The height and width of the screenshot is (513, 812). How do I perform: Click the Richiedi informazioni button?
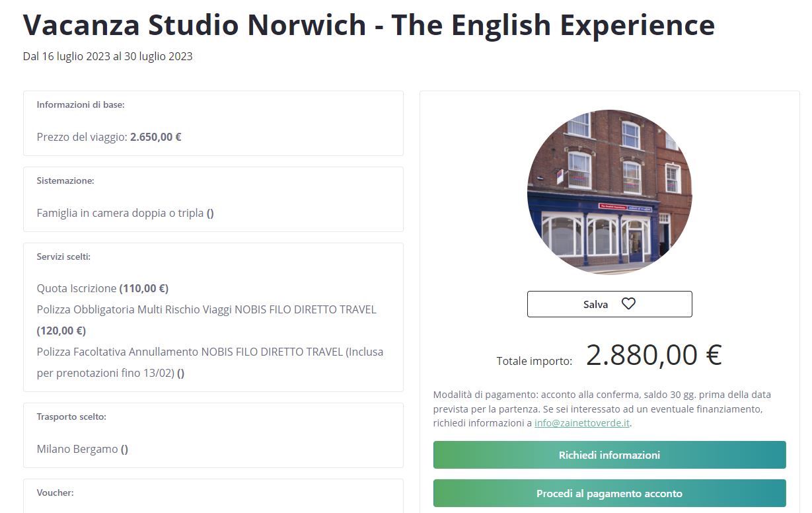tap(609, 455)
